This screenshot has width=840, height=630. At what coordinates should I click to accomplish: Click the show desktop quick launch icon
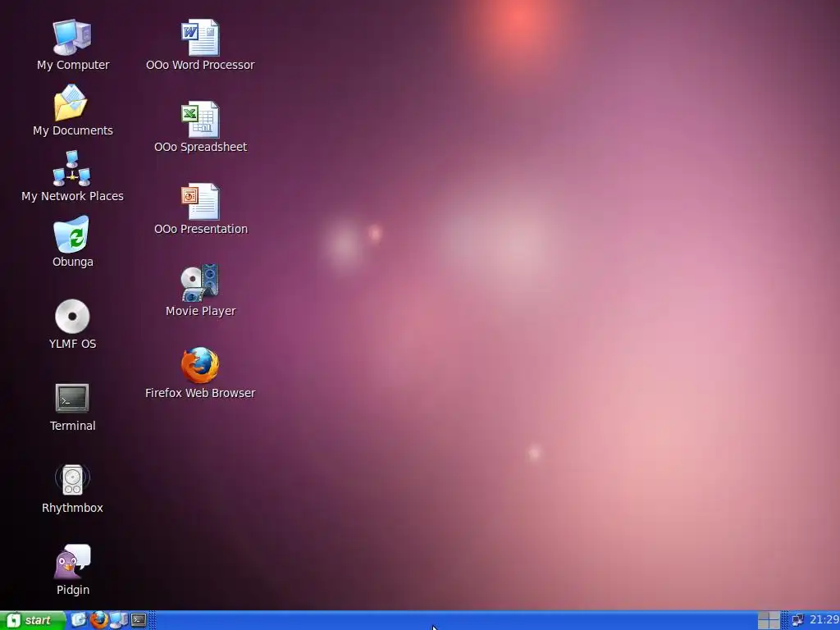[x=79, y=620]
